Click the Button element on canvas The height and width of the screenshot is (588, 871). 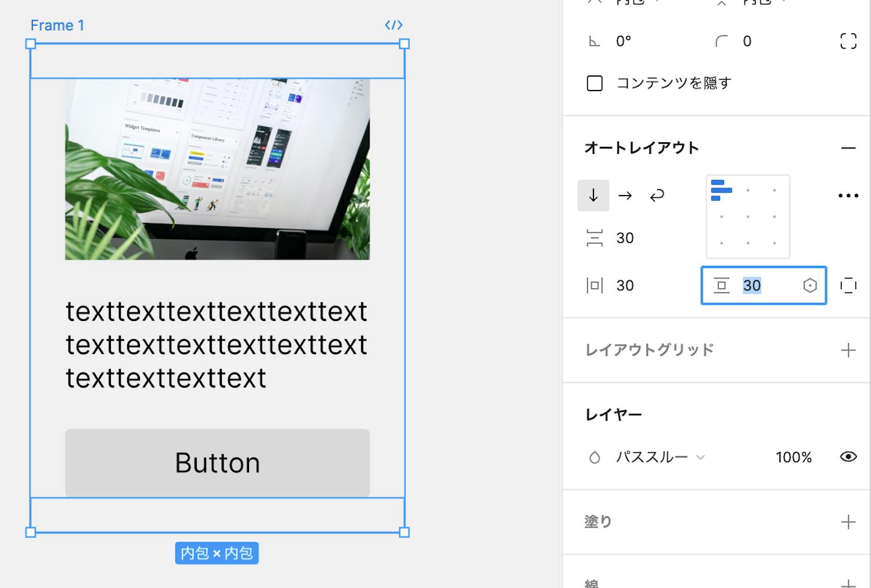(217, 463)
